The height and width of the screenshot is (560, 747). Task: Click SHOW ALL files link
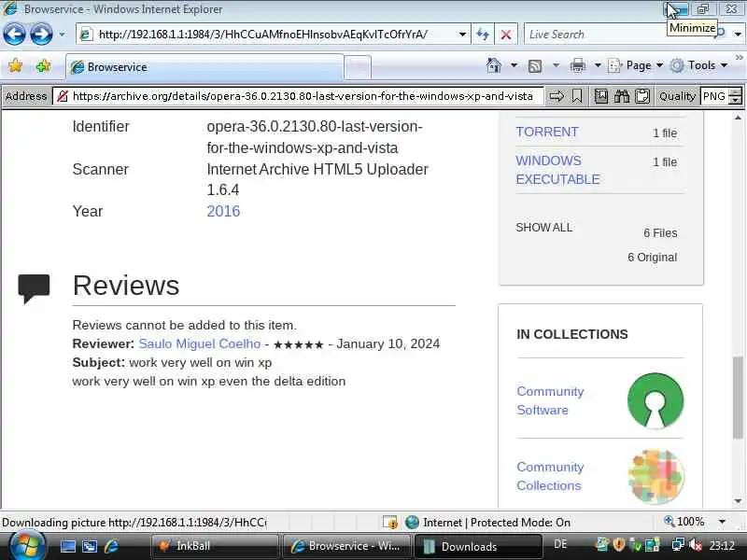click(x=544, y=228)
